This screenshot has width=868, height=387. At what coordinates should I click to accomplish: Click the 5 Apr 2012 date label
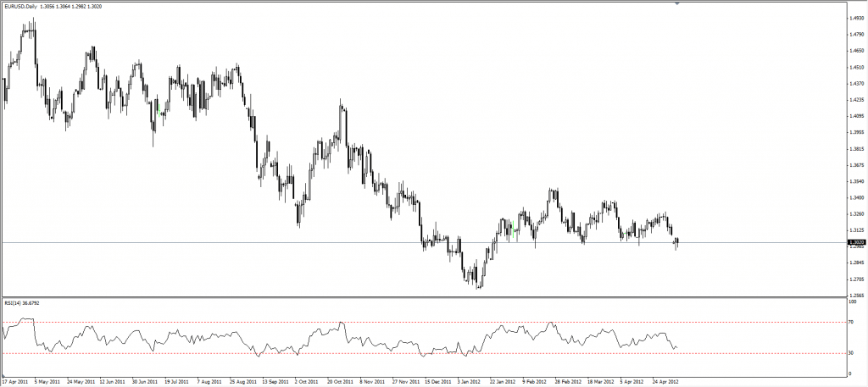632,381
